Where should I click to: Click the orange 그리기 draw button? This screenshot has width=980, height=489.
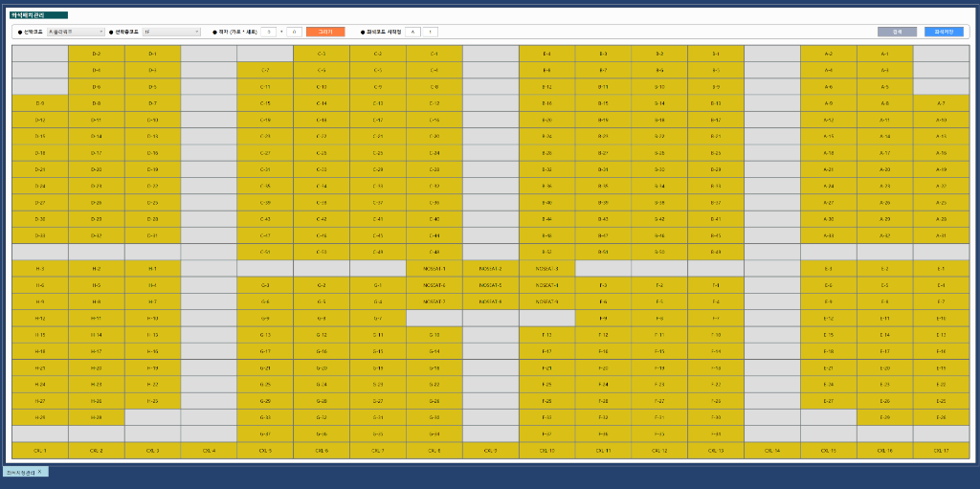tap(324, 32)
